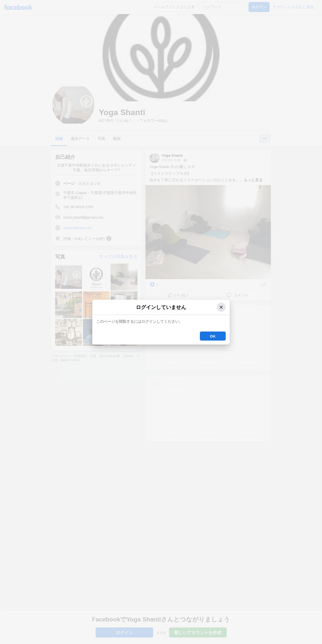This screenshot has height=644, width=322.
Task: Open the shanti-family.com link
Action: point(77,228)
